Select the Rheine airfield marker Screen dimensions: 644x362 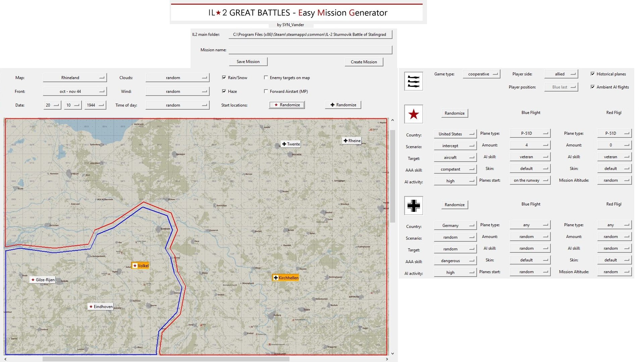[352, 141]
